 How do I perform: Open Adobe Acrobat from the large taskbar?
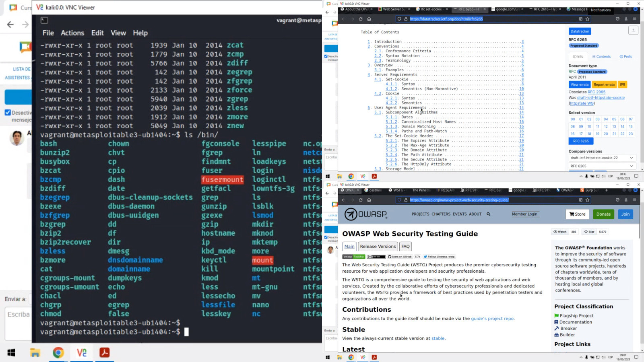point(105,353)
